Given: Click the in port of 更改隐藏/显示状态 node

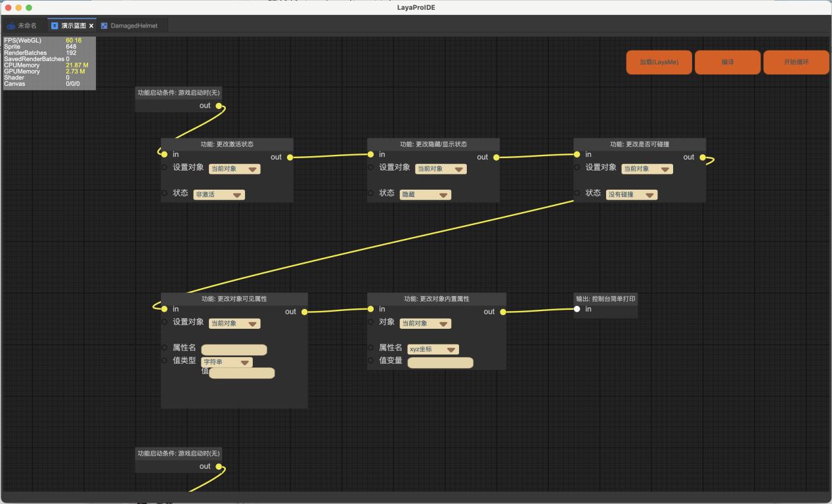Looking at the screenshot, I should click(x=371, y=155).
